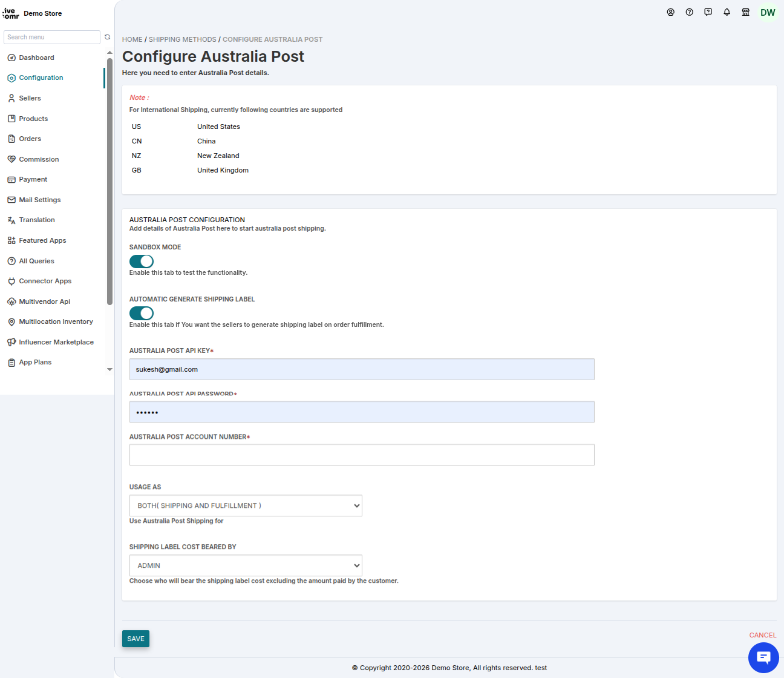The height and width of the screenshot is (678, 784).
Task: Open the storefront icon in header
Action: coord(745,12)
